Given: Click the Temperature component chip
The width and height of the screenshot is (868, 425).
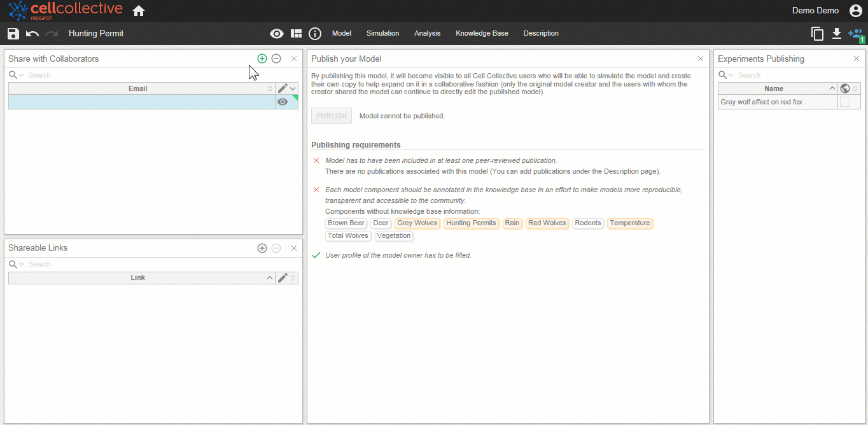Looking at the screenshot, I should [x=630, y=223].
